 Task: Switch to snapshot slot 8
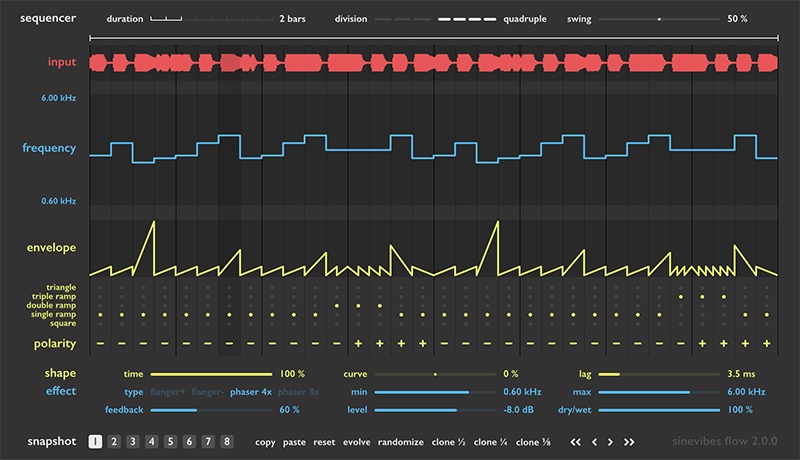227,441
